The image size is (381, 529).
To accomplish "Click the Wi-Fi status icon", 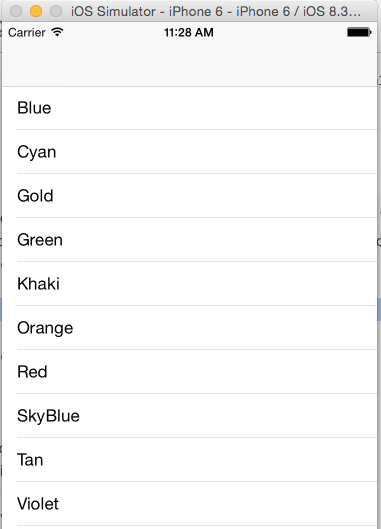I will (x=57, y=32).
